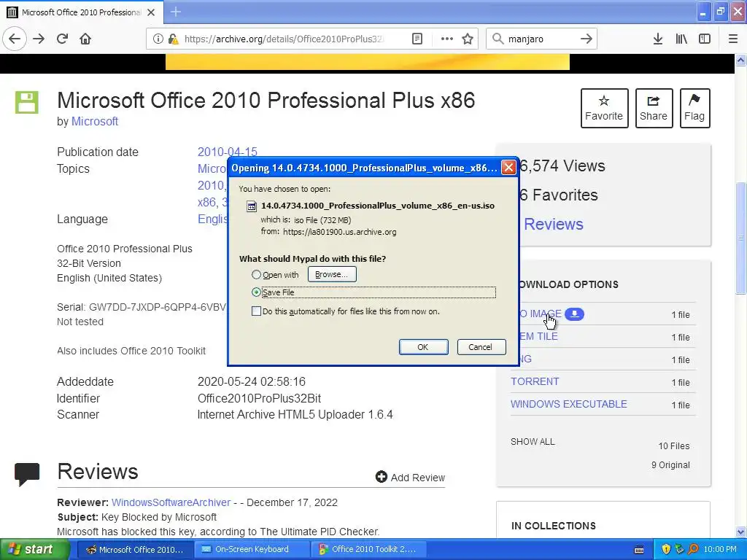This screenshot has height=560, width=747.
Task: Click the ISO image download badge icon
Action: [x=574, y=314]
